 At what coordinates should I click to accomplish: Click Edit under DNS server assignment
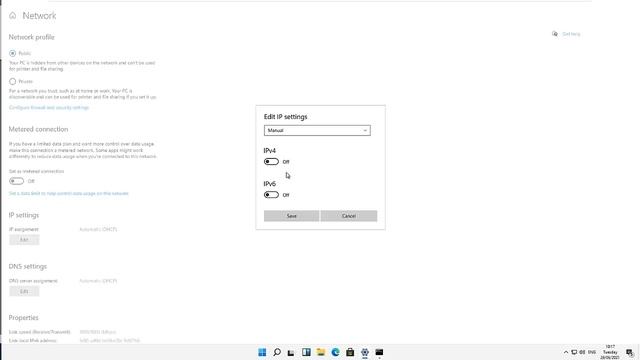coord(24,291)
